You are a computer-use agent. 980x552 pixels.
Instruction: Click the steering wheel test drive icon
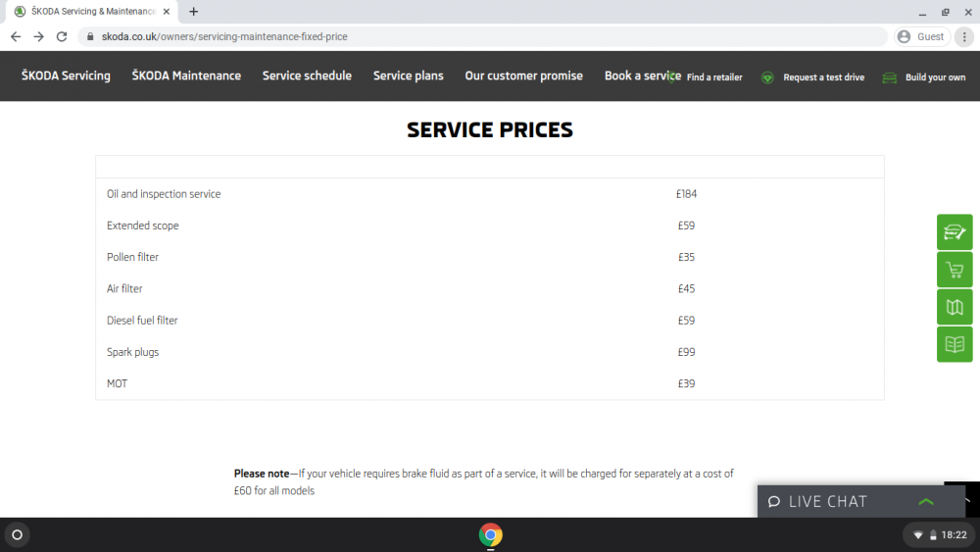pos(767,77)
